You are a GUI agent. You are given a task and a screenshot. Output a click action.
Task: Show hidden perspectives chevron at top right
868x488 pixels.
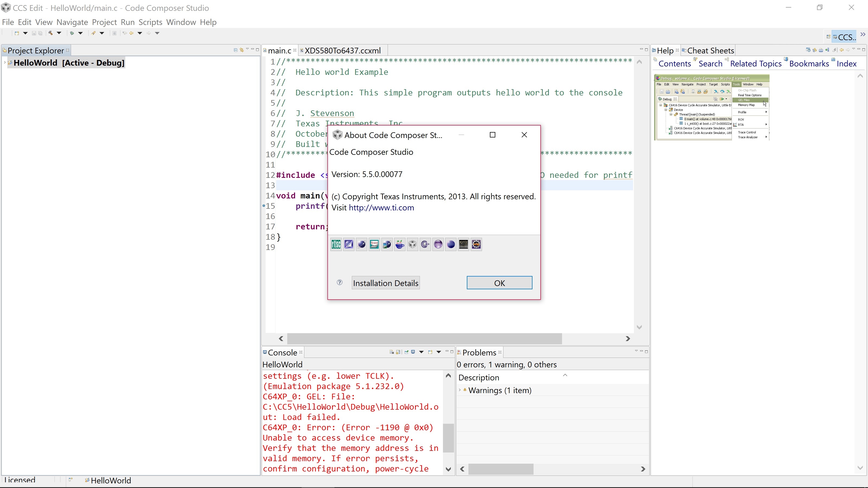[x=863, y=34]
